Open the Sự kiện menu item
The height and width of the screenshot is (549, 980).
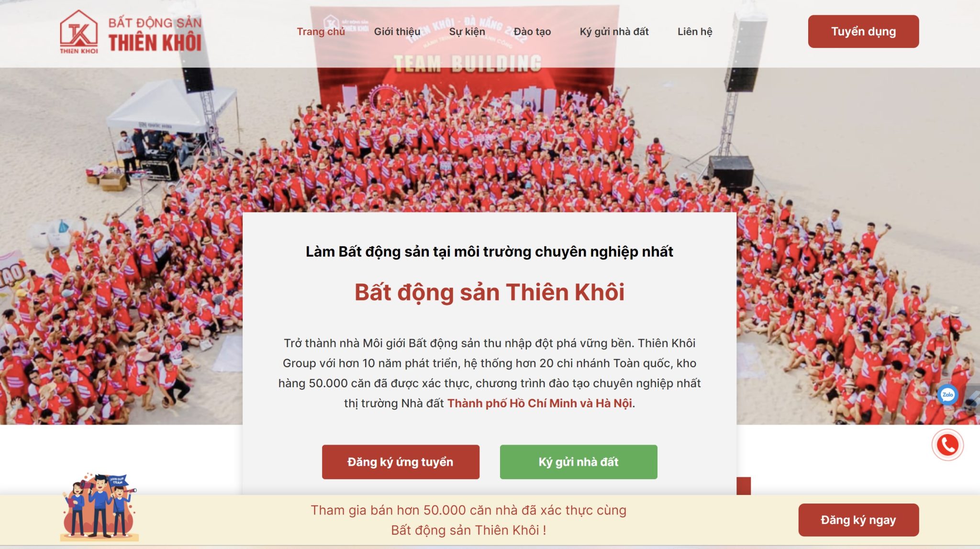coord(467,32)
